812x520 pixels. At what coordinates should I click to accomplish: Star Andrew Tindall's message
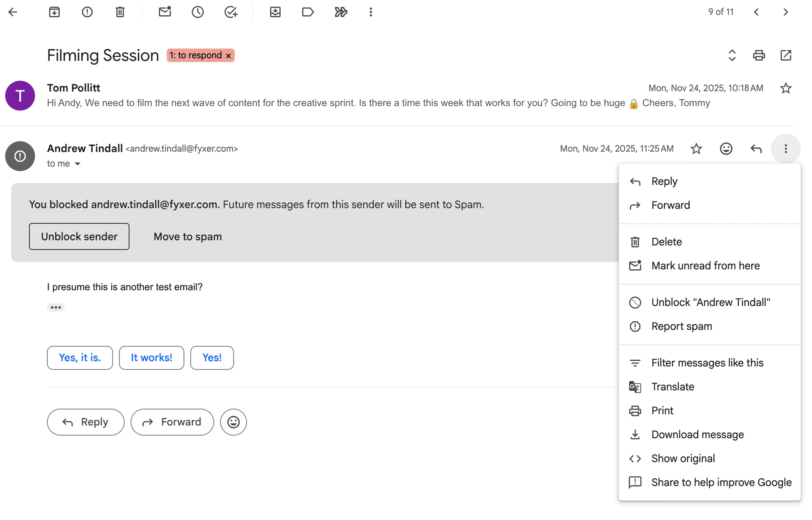[x=696, y=149]
